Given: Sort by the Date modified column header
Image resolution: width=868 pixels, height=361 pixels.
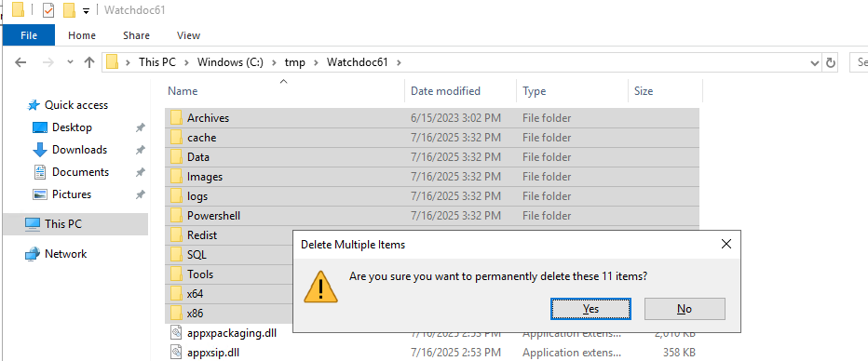Looking at the screenshot, I should coord(445,91).
